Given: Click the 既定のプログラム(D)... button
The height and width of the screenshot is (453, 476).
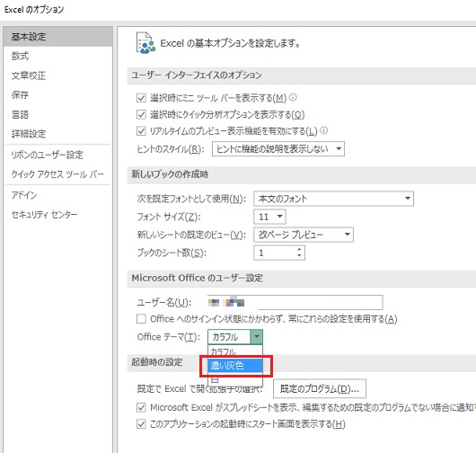Looking at the screenshot, I should [x=320, y=388].
